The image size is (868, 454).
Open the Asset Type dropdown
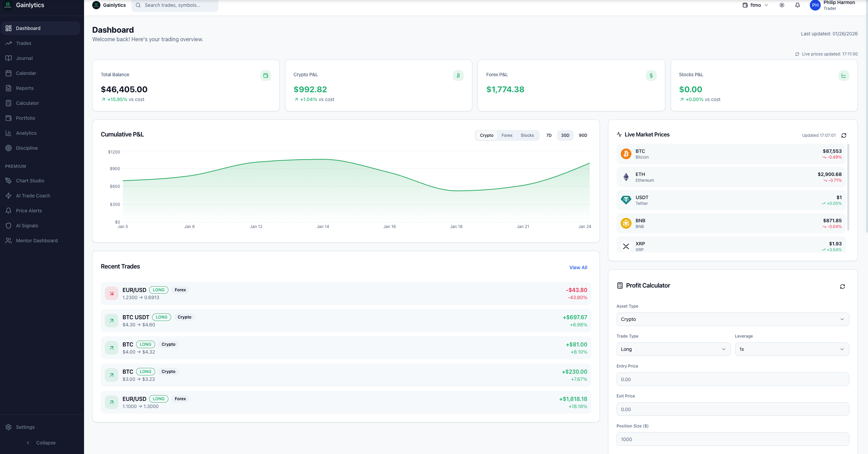(x=732, y=319)
